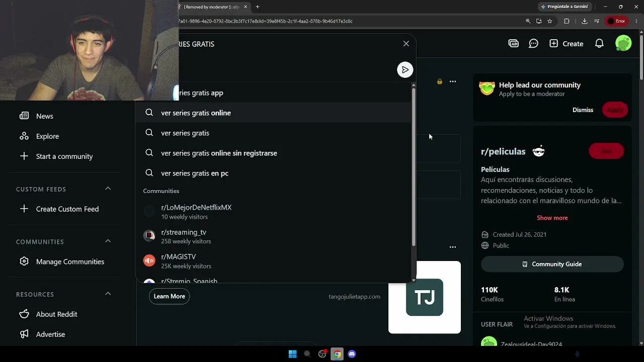Choose suggestion 'ver series gratis en pc'
Viewport: 644px width, 362px height.
273,173
